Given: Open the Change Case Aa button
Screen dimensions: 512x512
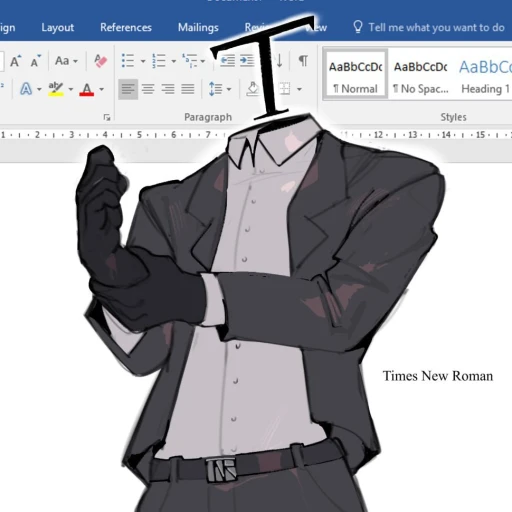Looking at the screenshot, I should (x=62, y=61).
